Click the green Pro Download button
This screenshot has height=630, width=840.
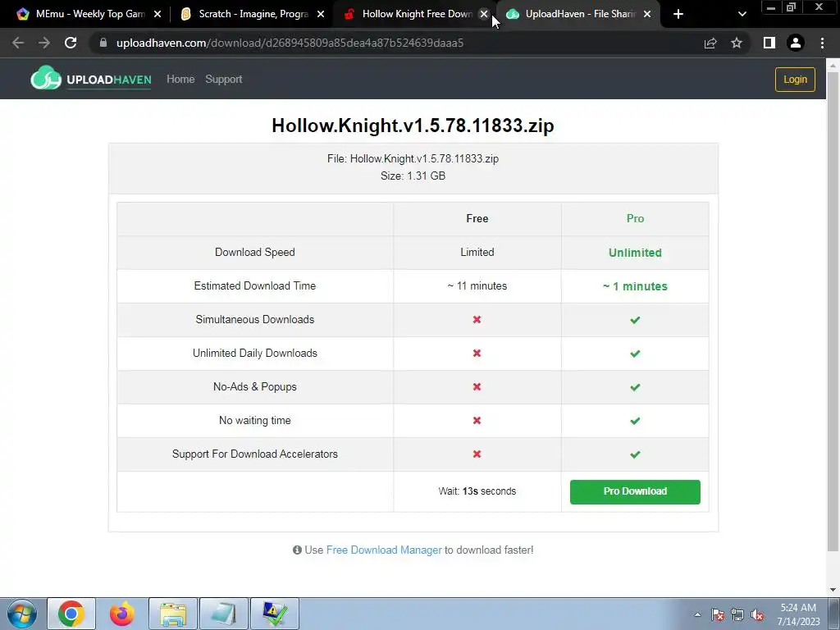[635, 491]
